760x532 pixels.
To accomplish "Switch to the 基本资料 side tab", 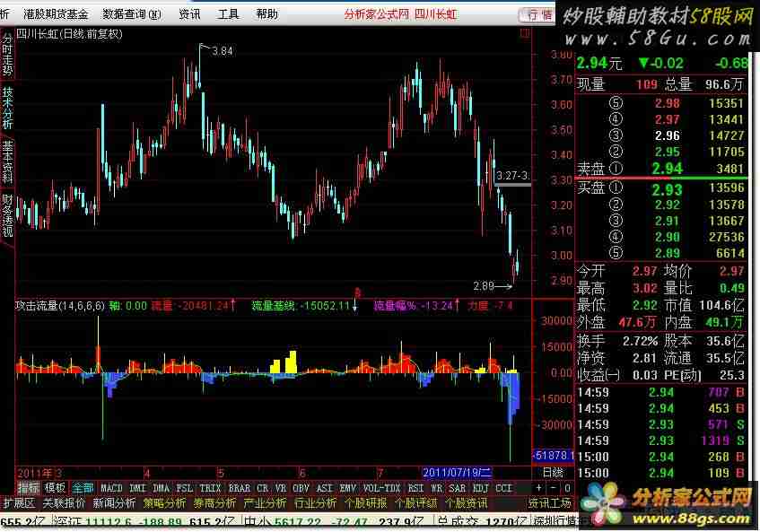I will pos(7,161).
